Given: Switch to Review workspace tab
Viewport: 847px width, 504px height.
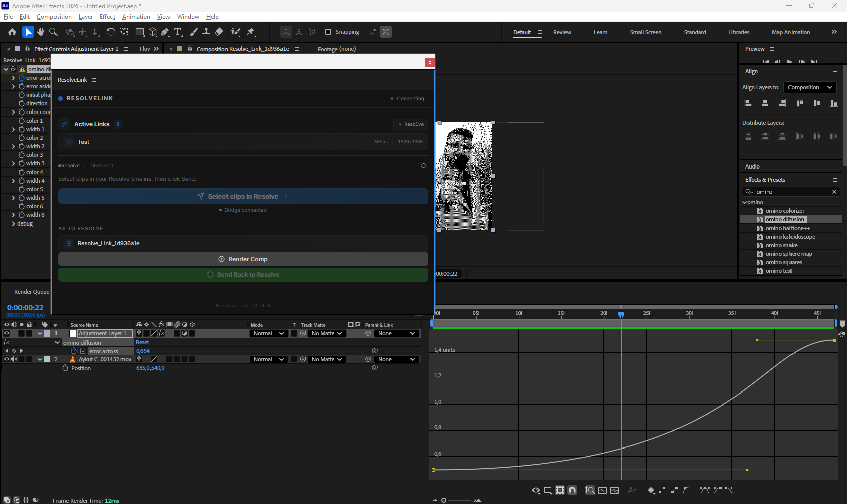Looking at the screenshot, I should [562, 32].
